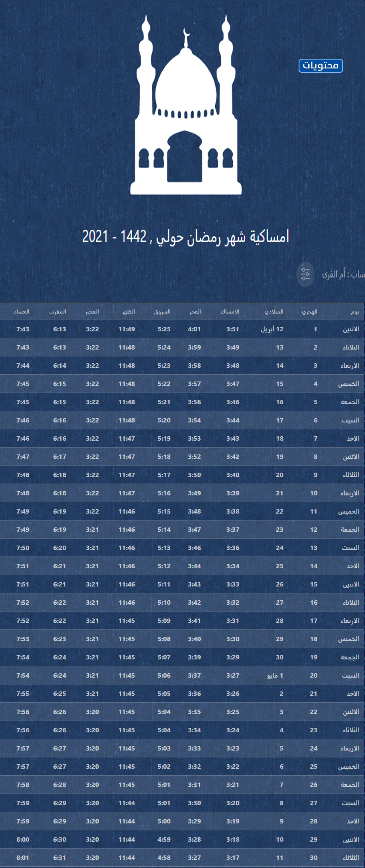The width and height of the screenshot is (365, 868).
Task: Select the 4:58 sunrise time cell
Action: coord(164,857)
